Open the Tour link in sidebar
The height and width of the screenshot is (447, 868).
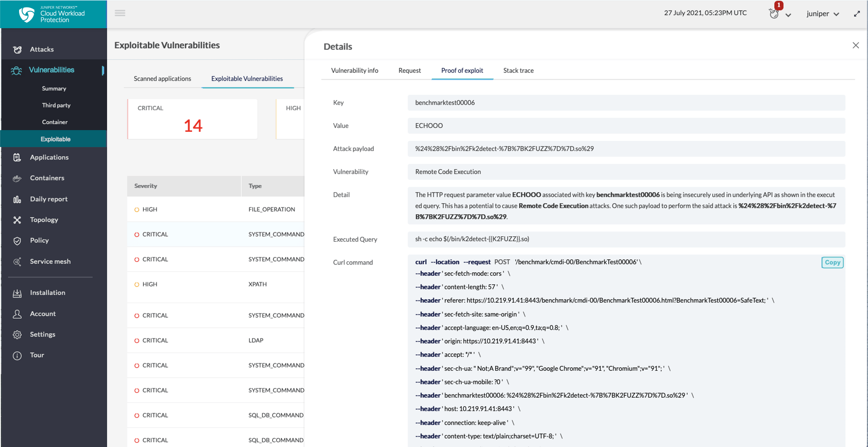pyautogui.click(x=36, y=355)
